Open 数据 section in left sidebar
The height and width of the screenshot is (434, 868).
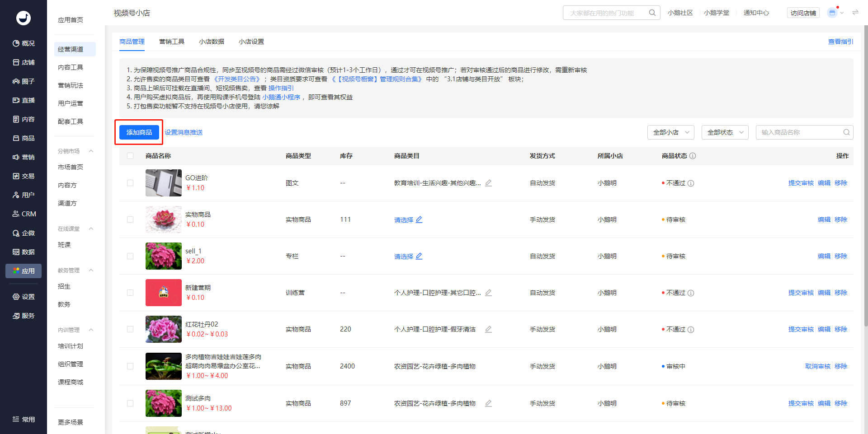click(x=24, y=252)
